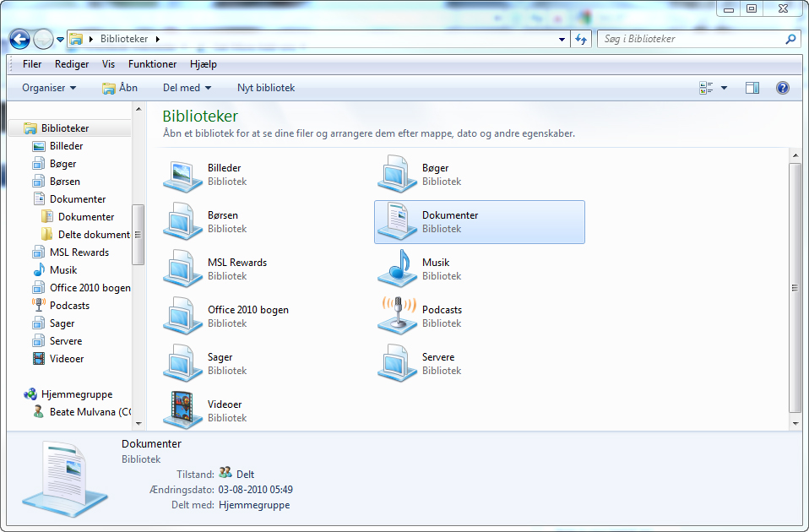Open the Funktioner menu

coord(152,64)
